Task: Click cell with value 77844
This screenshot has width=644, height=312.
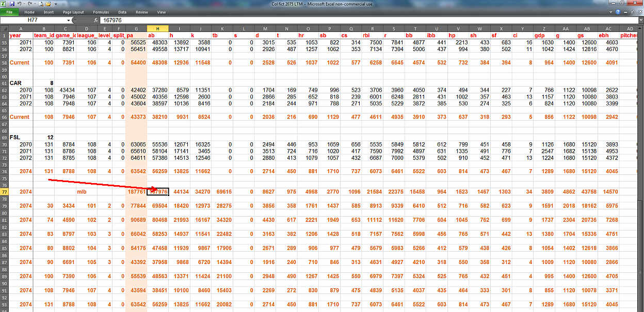Action: click(136, 205)
